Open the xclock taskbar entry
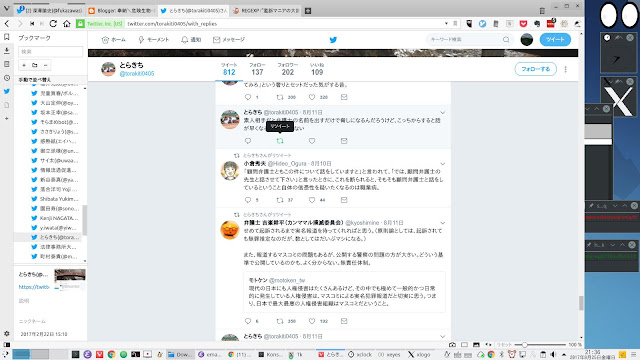 (360, 355)
